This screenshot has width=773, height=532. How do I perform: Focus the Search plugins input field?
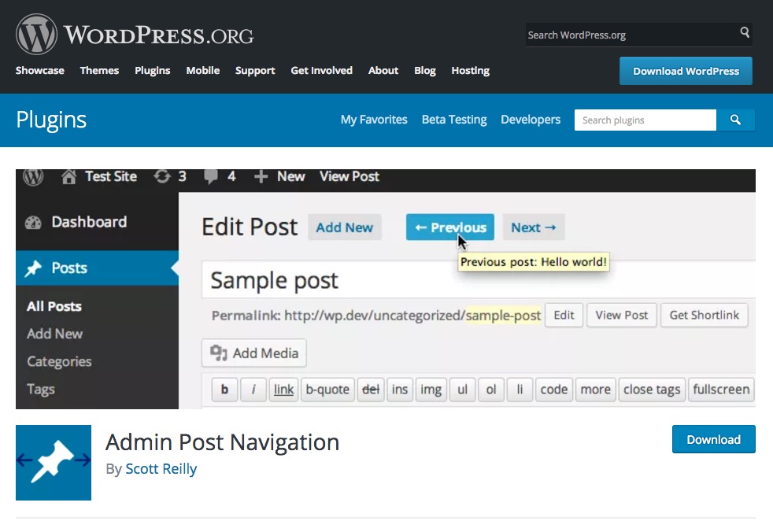click(x=645, y=120)
